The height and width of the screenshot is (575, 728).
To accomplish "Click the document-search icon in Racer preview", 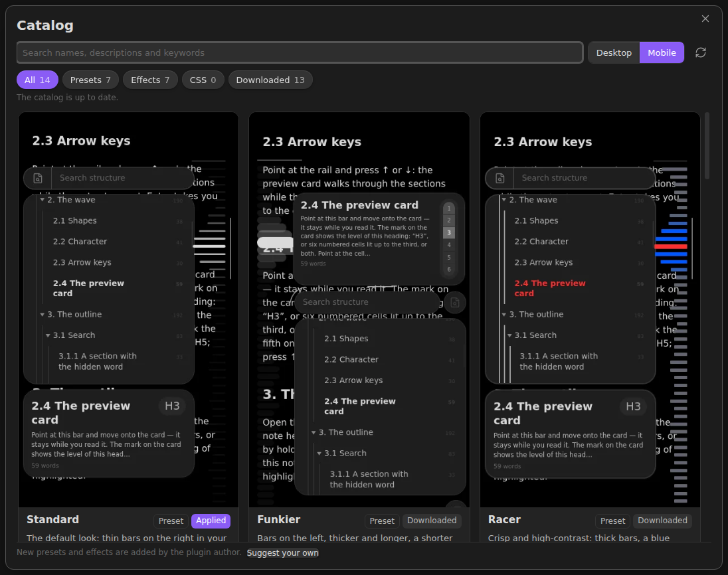I will pos(500,178).
